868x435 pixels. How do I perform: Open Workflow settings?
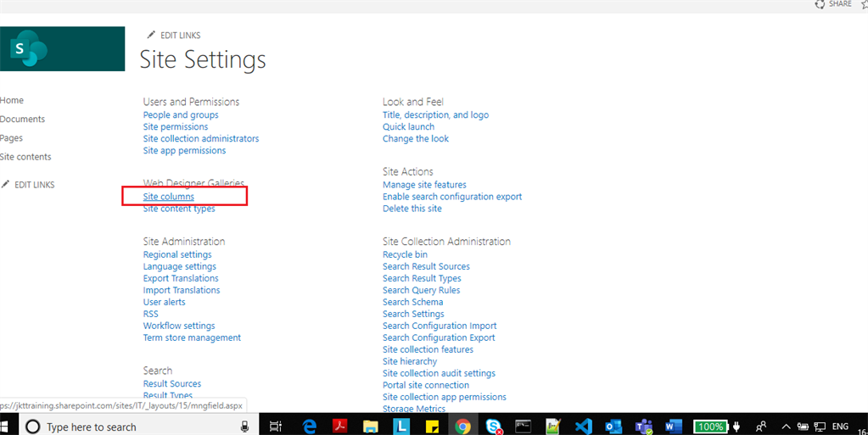(x=179, y=326)
